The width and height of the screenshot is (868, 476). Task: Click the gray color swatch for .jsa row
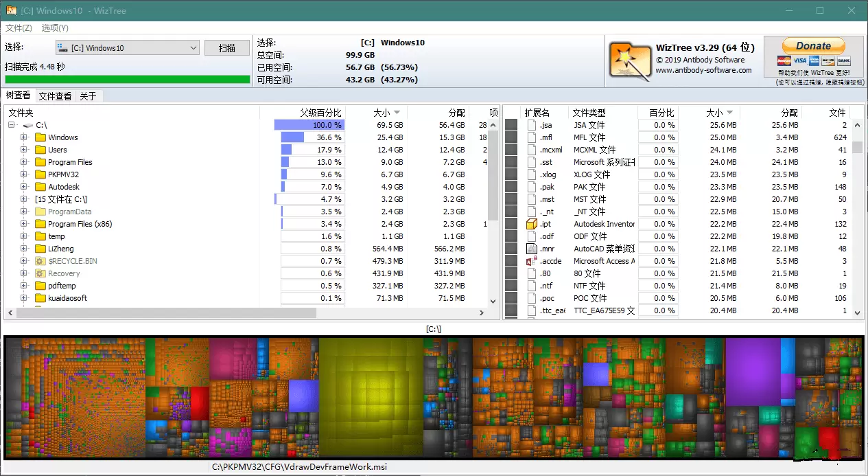511,125
